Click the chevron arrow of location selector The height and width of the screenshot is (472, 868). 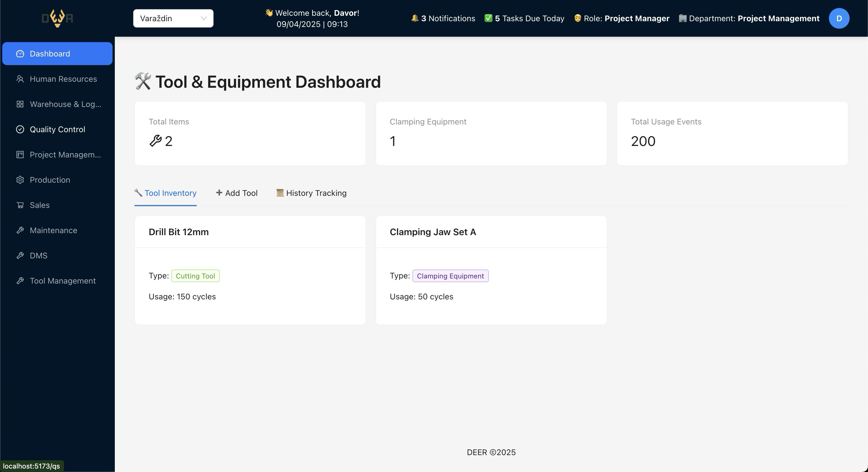[204, 18]
